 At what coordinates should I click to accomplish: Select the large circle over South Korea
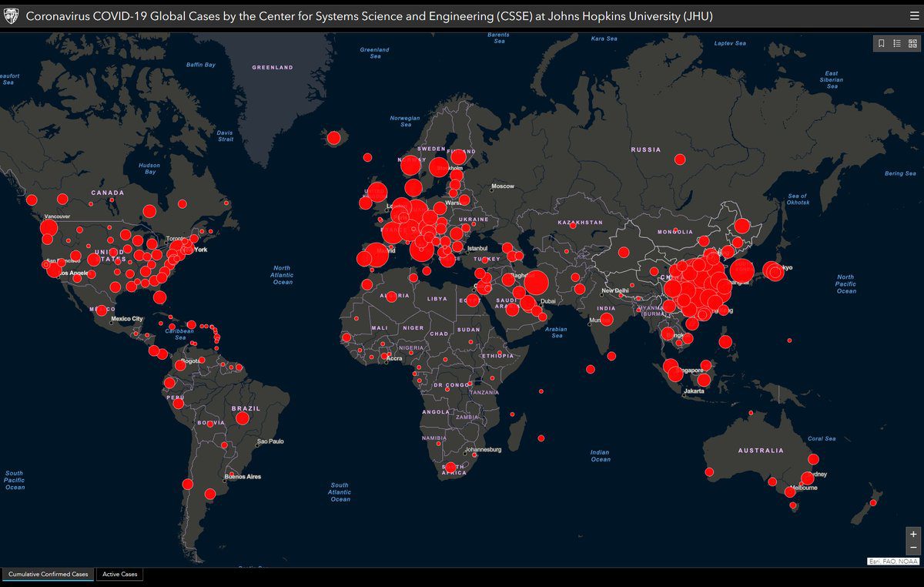click(742, 271)
